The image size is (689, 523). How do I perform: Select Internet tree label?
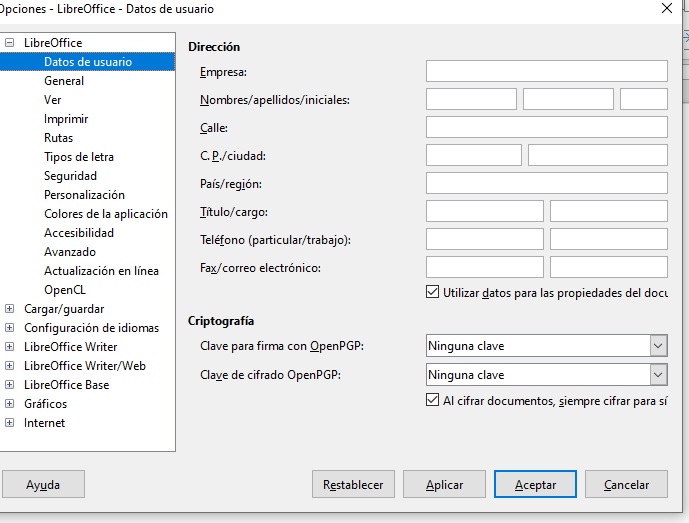pyautogui.click(x=44, y=422)
